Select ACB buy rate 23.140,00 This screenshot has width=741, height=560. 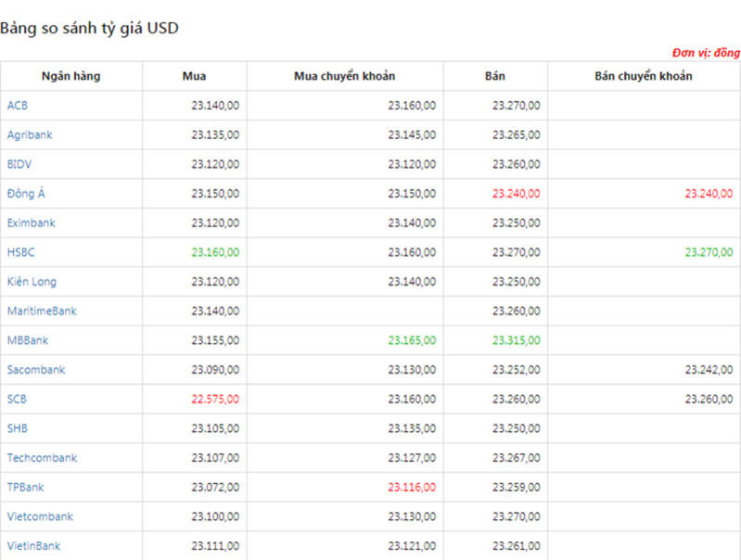tap(215, 106)
